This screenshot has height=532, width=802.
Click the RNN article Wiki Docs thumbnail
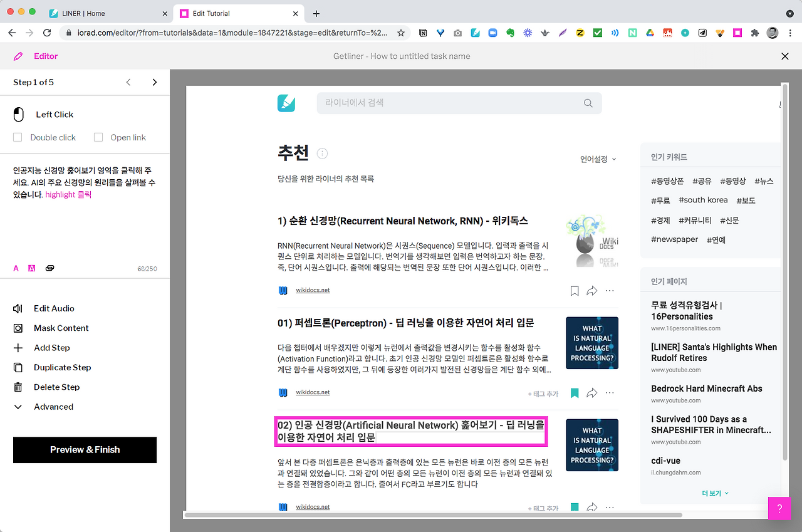pyautogui.click(x=592, y=241)
